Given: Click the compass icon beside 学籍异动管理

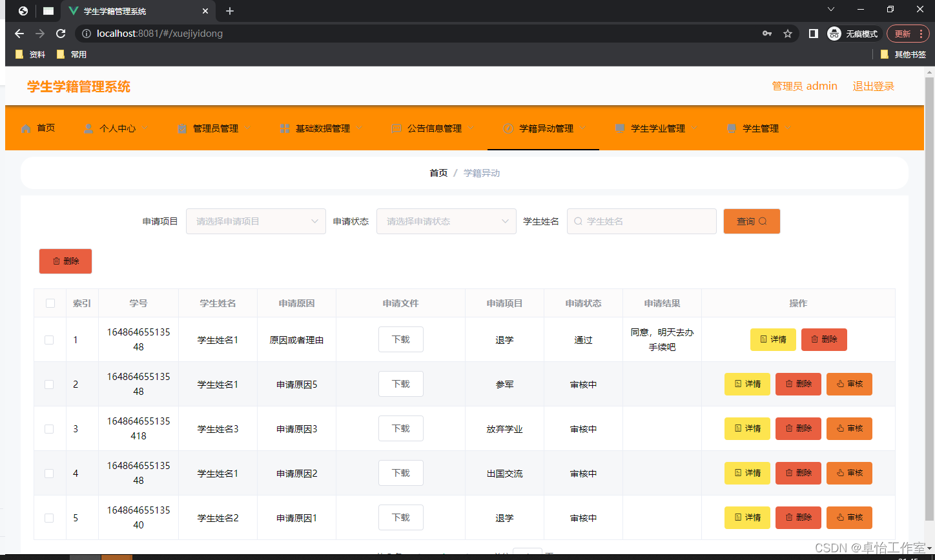Looking at the screenshot, I should pos(508,128).
